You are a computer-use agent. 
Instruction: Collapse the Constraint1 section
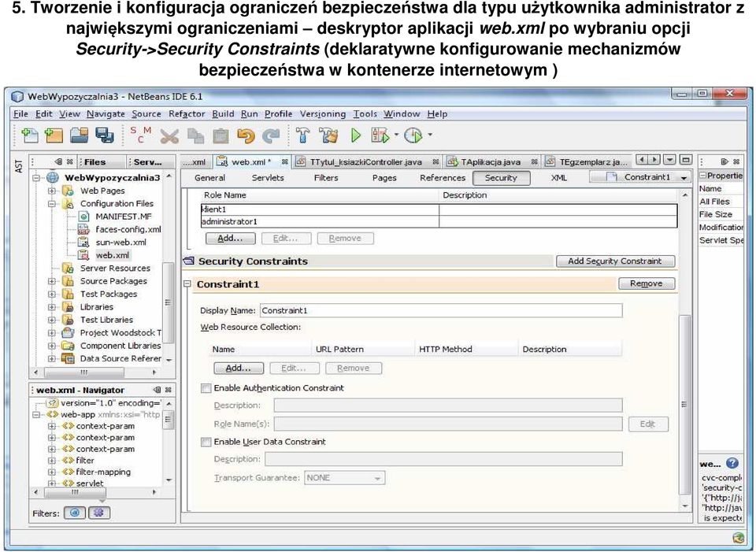pos(187,284)
